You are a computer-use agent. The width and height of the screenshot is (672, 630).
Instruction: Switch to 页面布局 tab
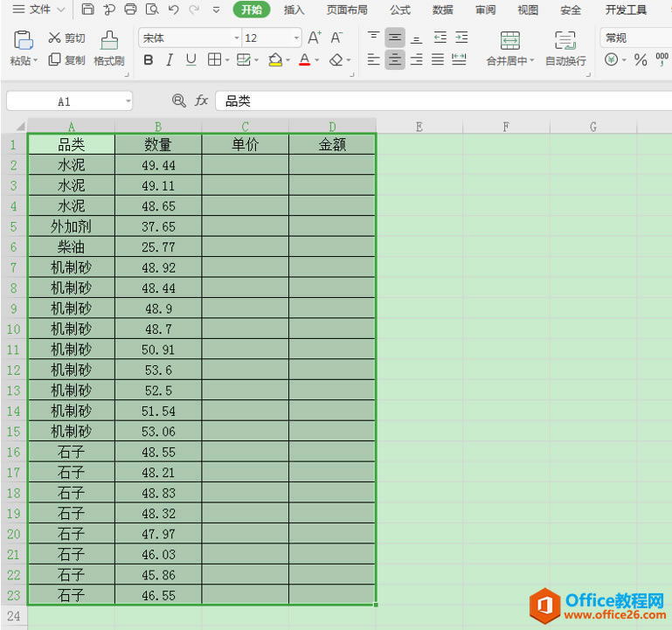pos(347,10)
